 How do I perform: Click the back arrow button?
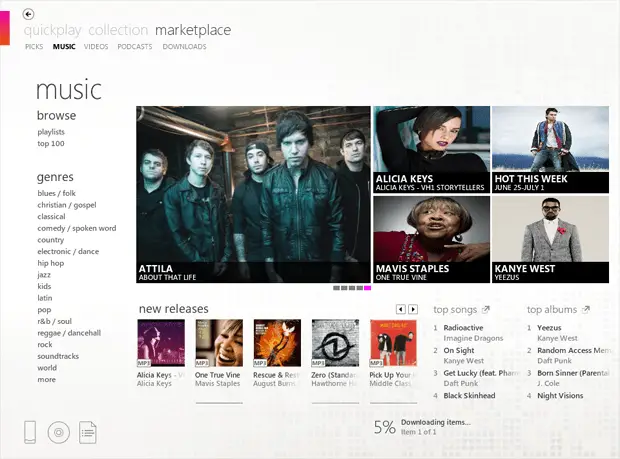pos(28,15)
